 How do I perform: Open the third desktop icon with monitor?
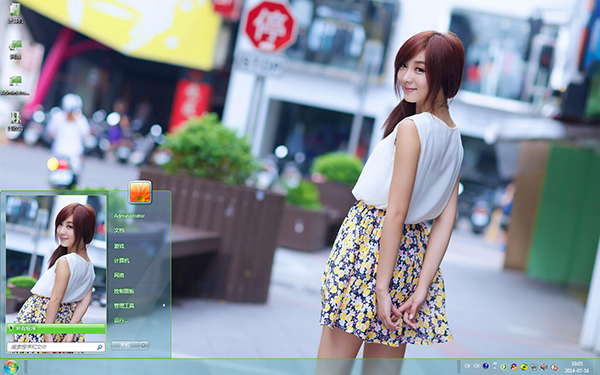coord(15,85)
